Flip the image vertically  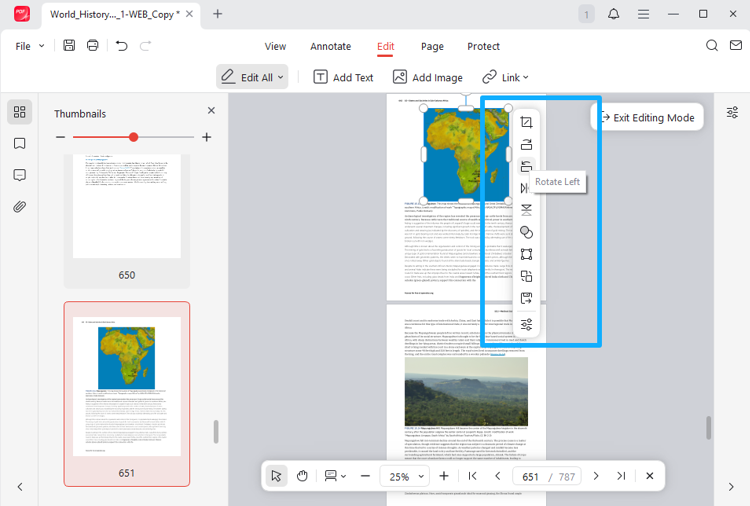526,210
